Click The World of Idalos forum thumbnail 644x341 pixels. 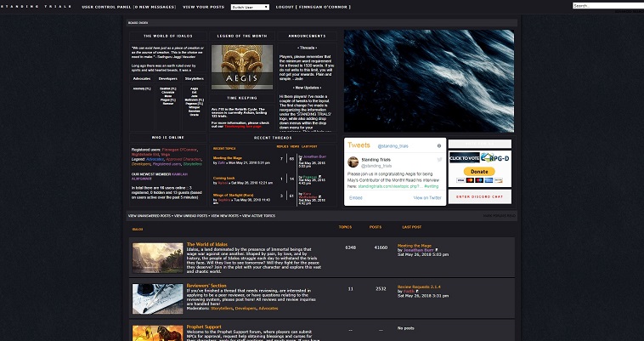(x=157, y=258)
